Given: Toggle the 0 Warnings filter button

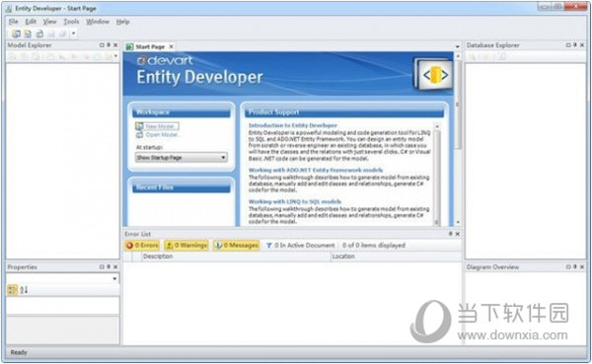Looking at the screenshot, I should (x=186, y=246).
